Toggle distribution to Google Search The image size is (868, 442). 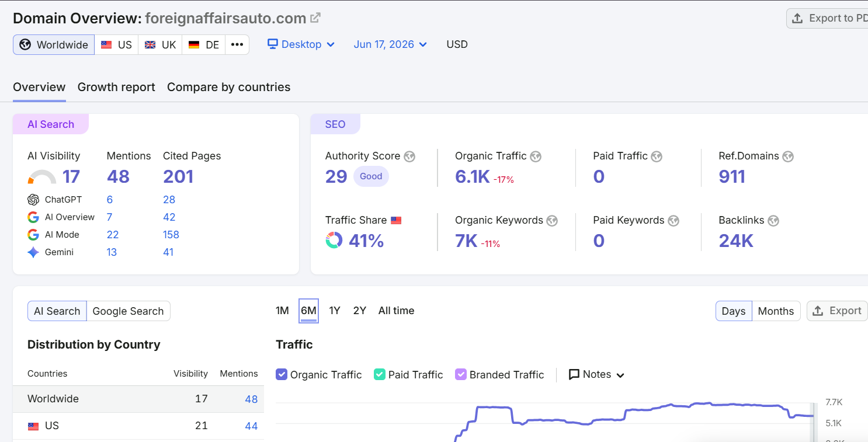(x=128, y=311)
